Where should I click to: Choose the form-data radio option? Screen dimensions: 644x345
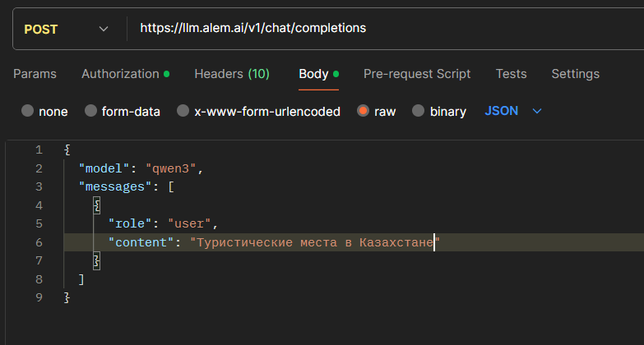(x=91, y=111)
